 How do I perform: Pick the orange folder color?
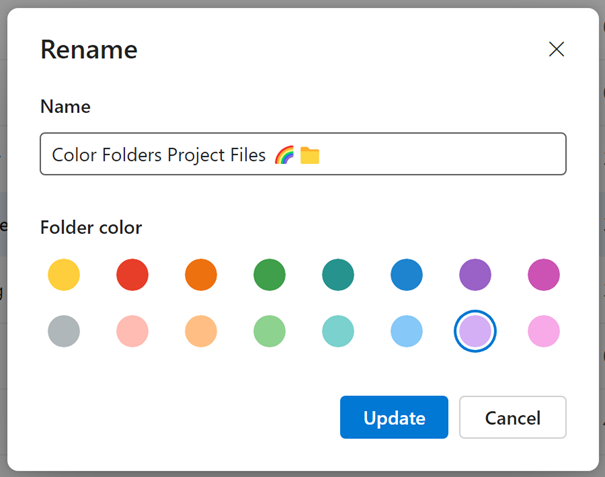(x=201, y=274)
